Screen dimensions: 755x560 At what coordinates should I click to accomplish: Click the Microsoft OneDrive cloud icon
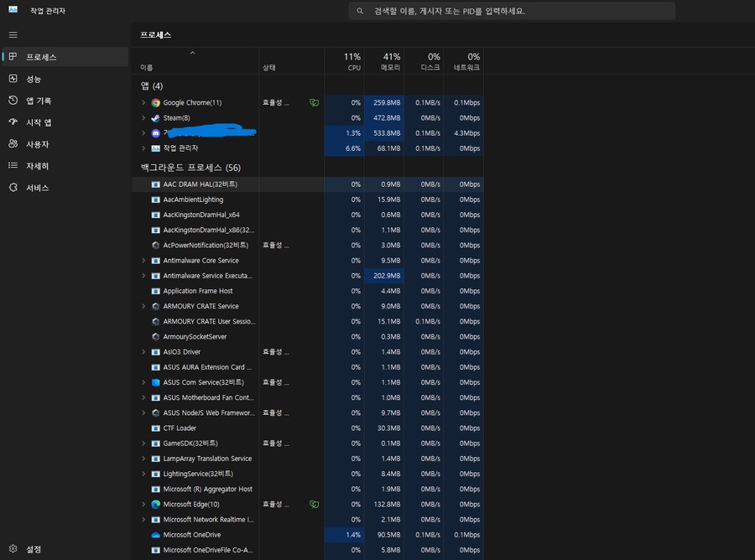click(156, 535)
